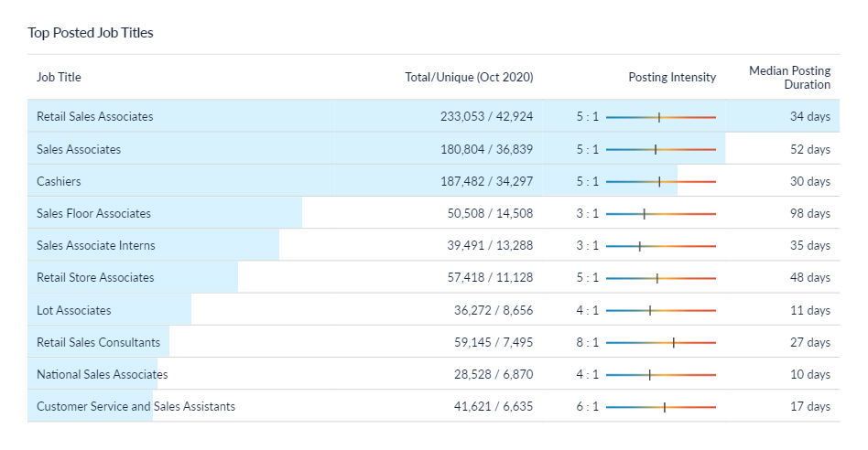Click the 35 days duration value
Viewport: 868px width, 450px height.
[x=810, y=245]
